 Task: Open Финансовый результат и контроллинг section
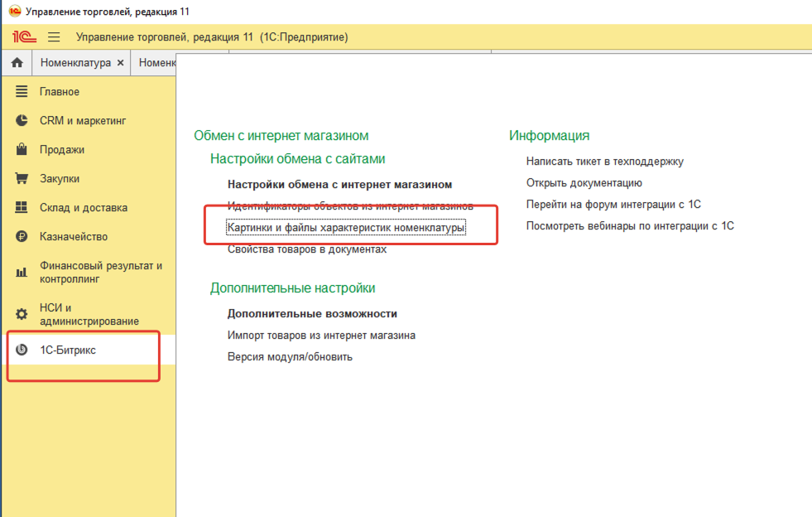100,273
